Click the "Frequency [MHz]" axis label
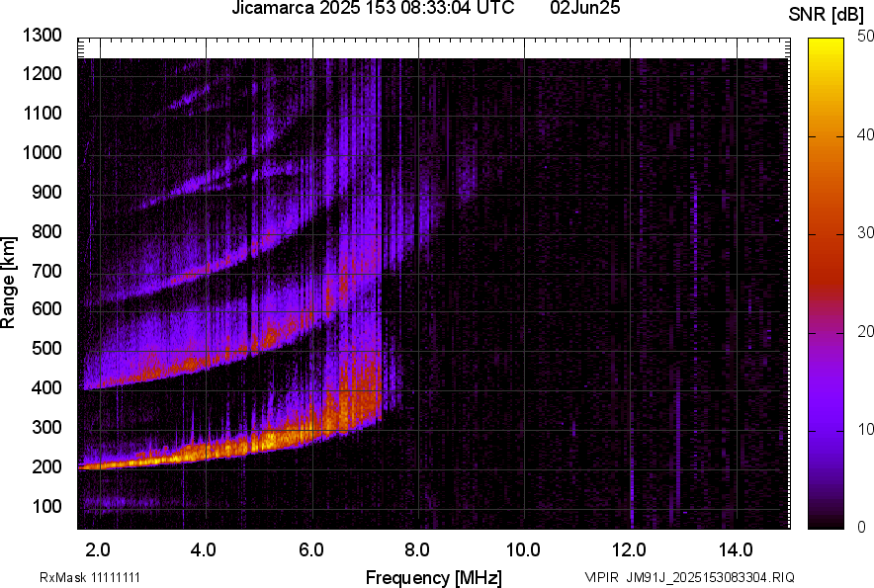Screen dimensions: 874x588 pos(434,577)
